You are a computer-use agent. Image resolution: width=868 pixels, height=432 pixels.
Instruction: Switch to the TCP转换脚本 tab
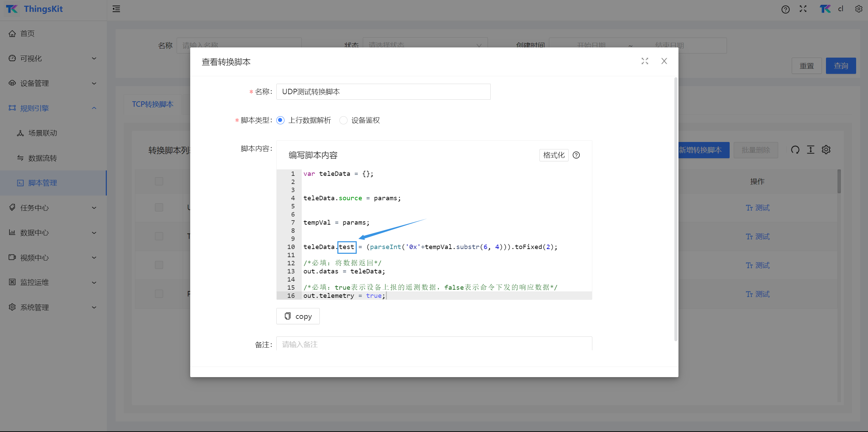153,104
